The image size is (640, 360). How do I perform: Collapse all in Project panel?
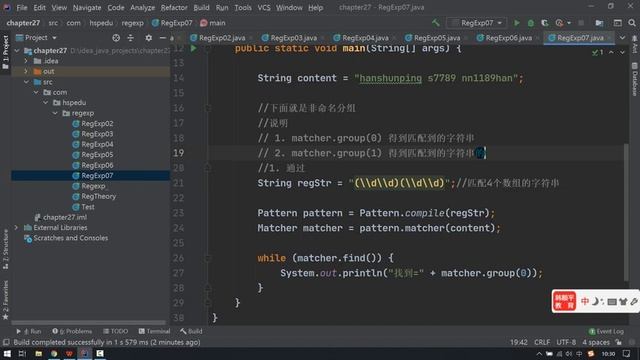pos(130,38)
